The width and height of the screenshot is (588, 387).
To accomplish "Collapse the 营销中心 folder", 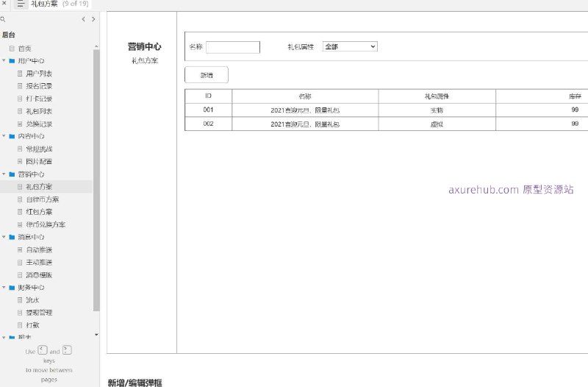I will (4, 174).
